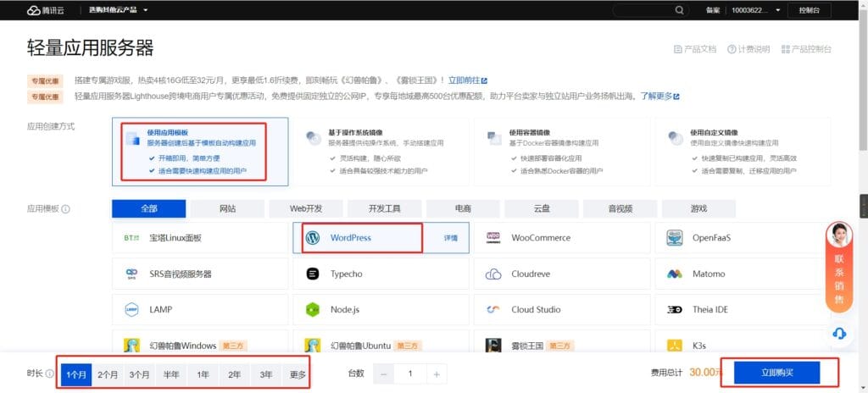868x393 pixels.
Task: Select the 3个月 duration option
Action: tap(140, 374)
